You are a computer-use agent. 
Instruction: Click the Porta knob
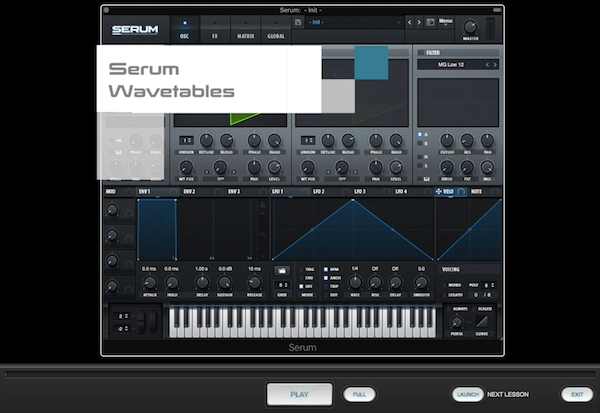(457, 322)
